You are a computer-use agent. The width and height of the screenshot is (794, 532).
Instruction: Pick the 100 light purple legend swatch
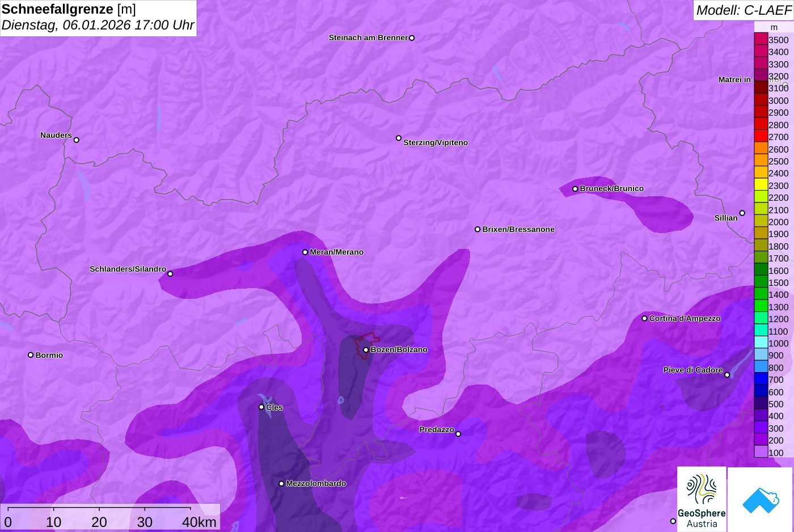coord(761,453)
